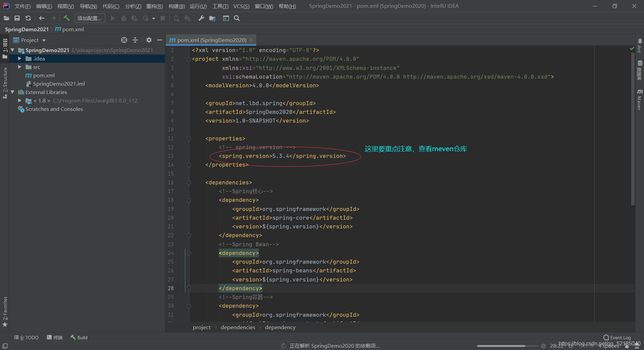
Task: Open the dropdown arrow beside the profile icon
Action: (x=154, y=18)
